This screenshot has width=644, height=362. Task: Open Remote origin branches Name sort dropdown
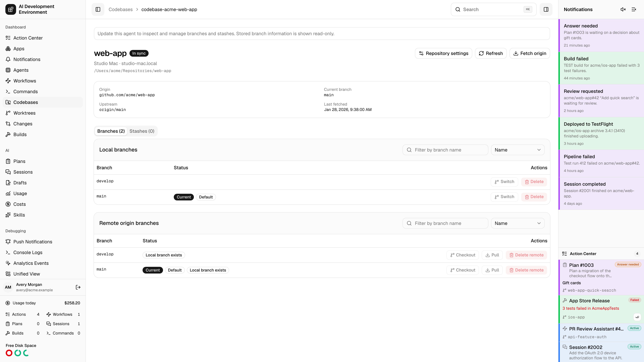pyautogui.click(x=518, y=223)
